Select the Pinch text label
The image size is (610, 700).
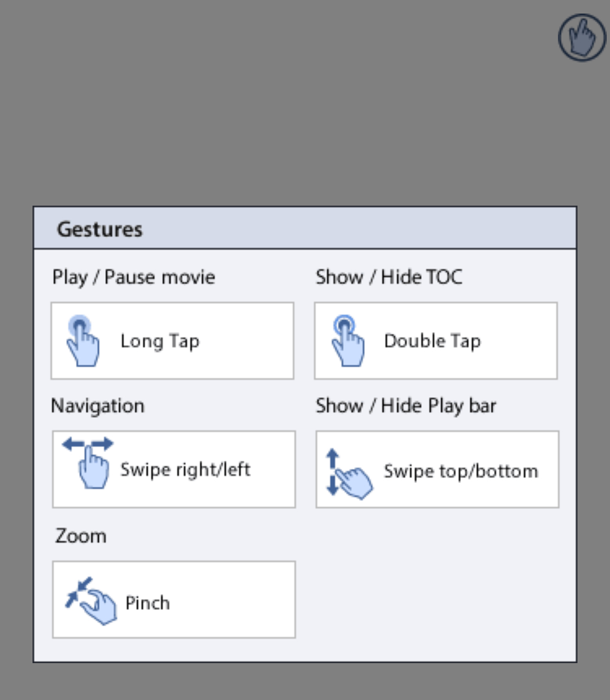(x=147, y=603)
